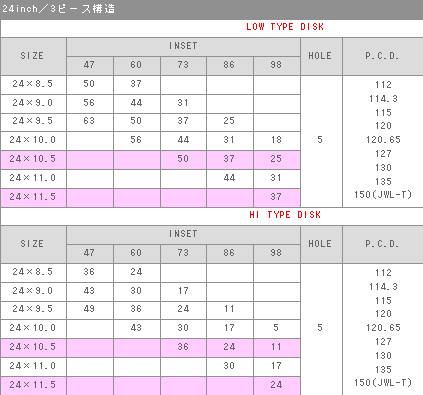Viewport: 423px width, 395px height.
Task: Click the INSET header of the hi type table
Action: point(183,234)
